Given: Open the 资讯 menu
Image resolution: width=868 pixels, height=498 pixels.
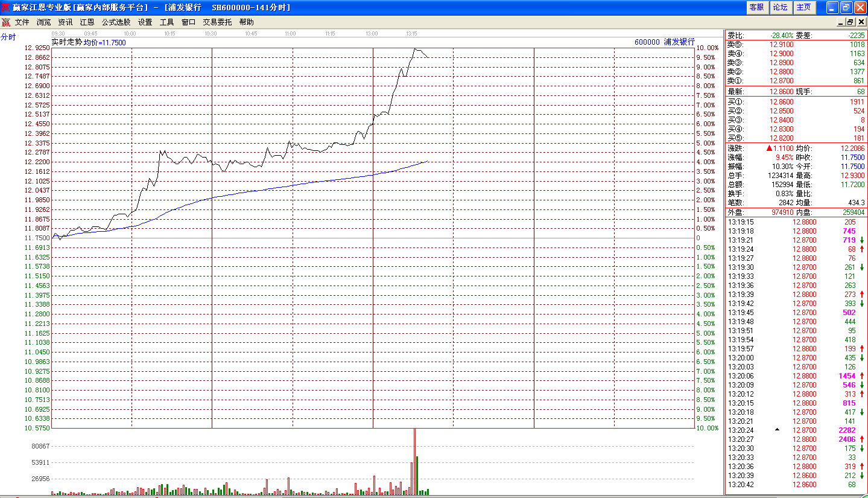Looking at the screenshot, I should click(x=65, y=22).
